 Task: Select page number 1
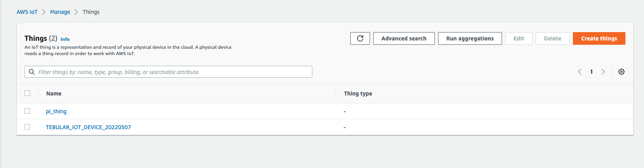coord(591,72)
